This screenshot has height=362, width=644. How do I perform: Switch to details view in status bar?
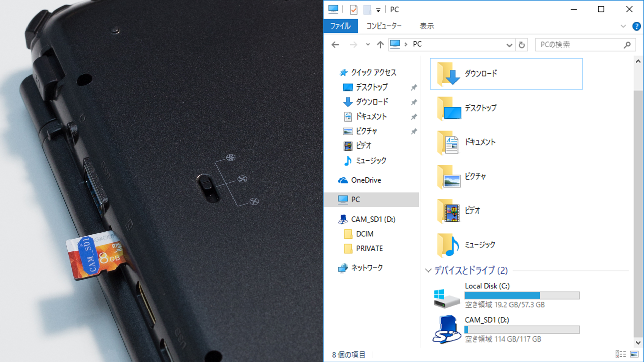pyautogui.click(x=621, y=354)
